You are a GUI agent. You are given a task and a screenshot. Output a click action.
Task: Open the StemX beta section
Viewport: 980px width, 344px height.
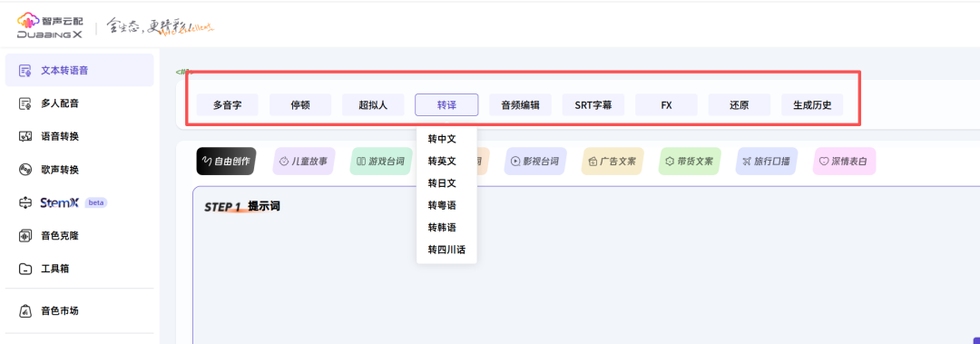79,202
